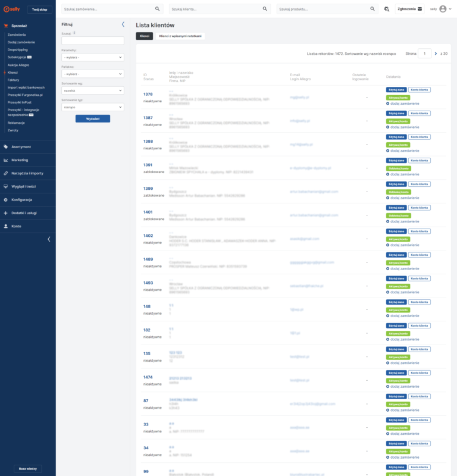Viewport: 457px width, 476px height.
Task: Click the order search magnifier icon
Action: click(x=157, y=9)
